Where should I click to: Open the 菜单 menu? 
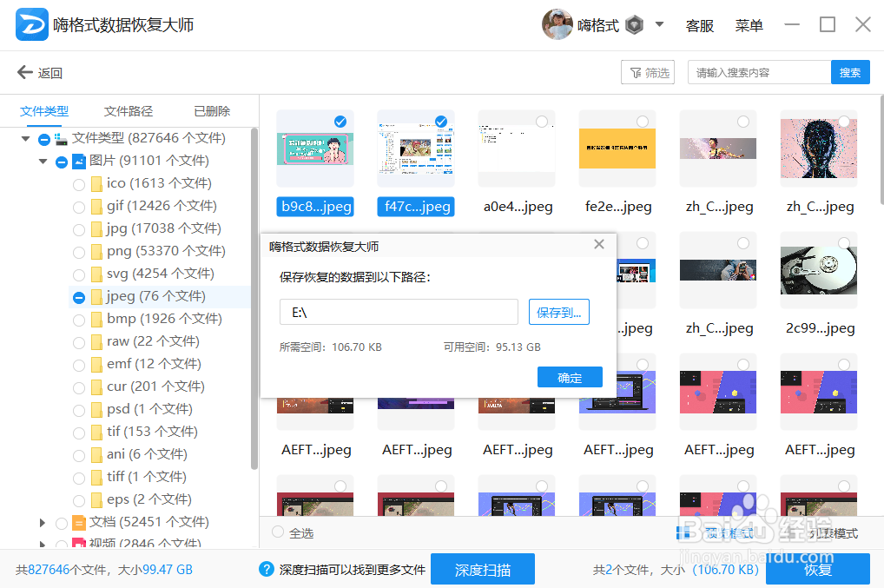[749, 25]
